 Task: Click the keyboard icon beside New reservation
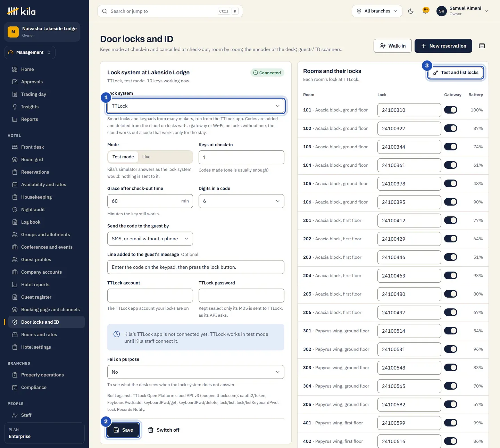(482, 46)
